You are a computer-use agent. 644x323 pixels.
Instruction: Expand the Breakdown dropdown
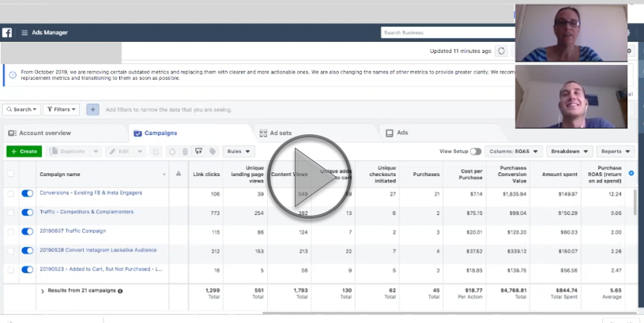(570, 151)
